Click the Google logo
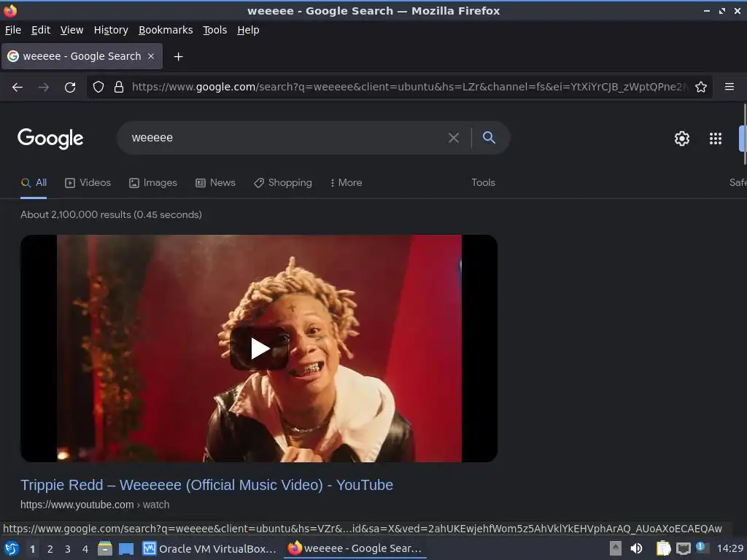The image size is (747, 560). 50,139
